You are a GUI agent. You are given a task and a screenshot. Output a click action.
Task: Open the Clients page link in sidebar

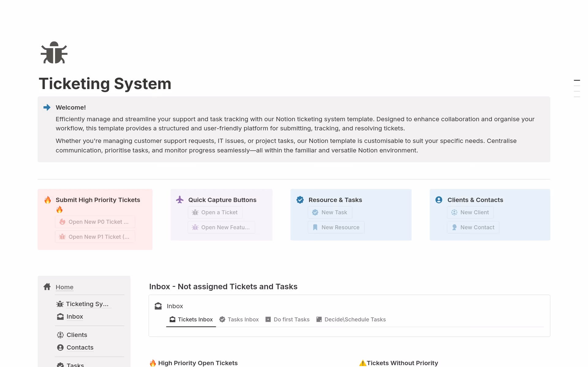point(77,335)
